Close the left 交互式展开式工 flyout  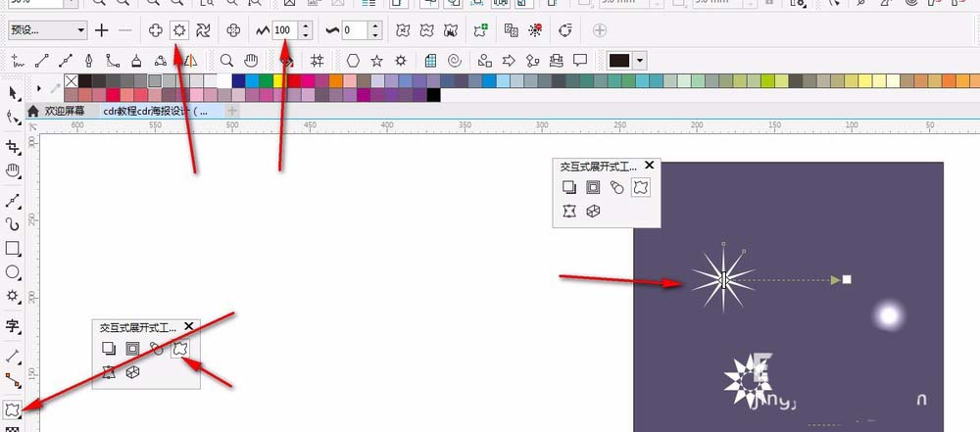[189, 326]
